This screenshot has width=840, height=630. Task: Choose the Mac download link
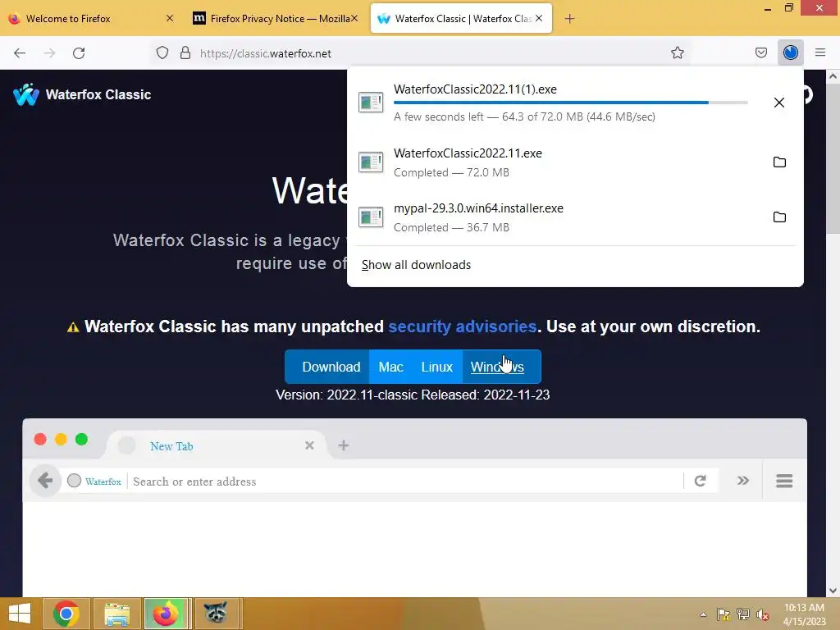(x=390, y=367)
